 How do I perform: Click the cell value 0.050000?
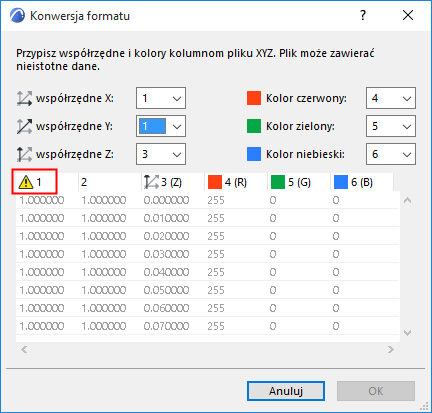166,290
